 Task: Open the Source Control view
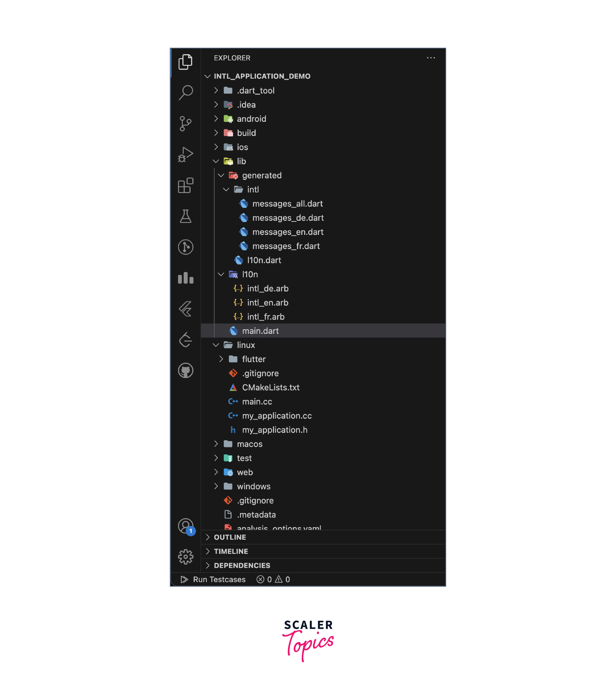[185, 123]
